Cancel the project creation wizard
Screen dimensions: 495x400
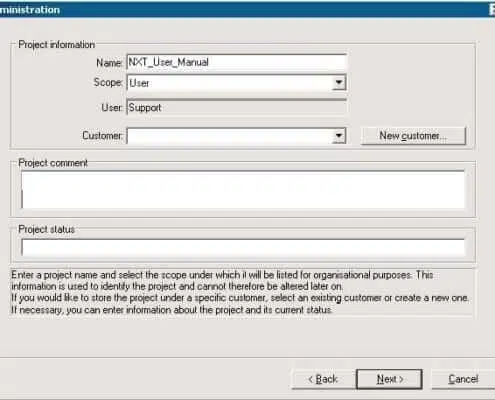click(x=463, y=379)
